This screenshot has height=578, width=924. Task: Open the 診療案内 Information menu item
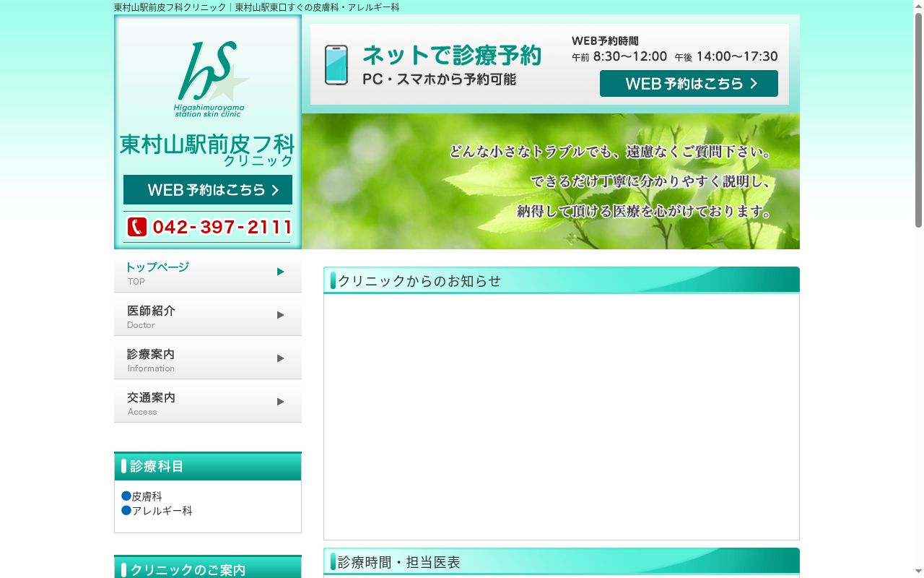pos(208,359)
